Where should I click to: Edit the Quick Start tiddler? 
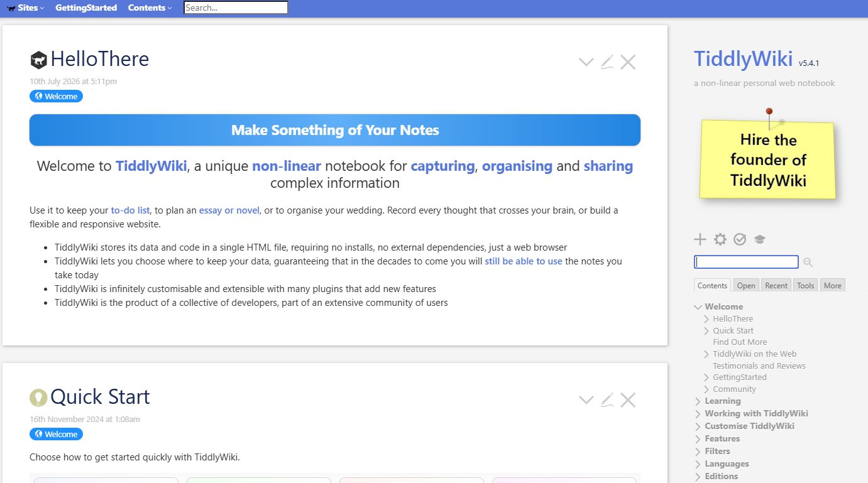pyautogui.click(x=607, y=399)
